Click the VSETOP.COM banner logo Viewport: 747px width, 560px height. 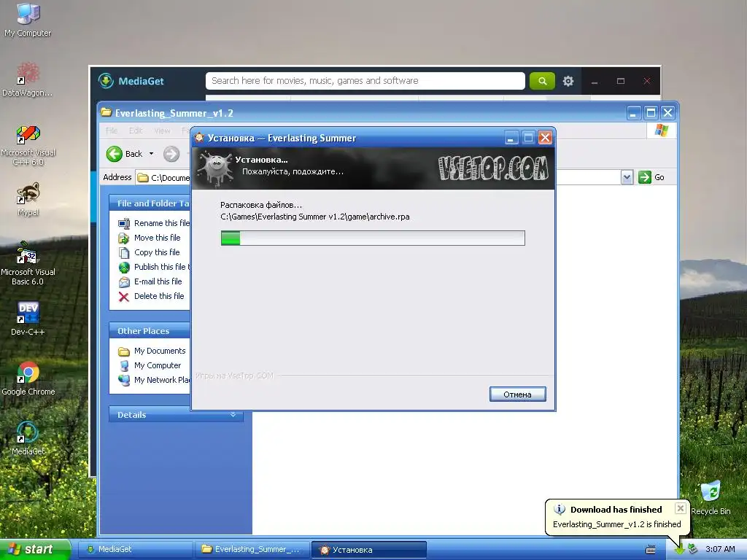tap(494, 168)
